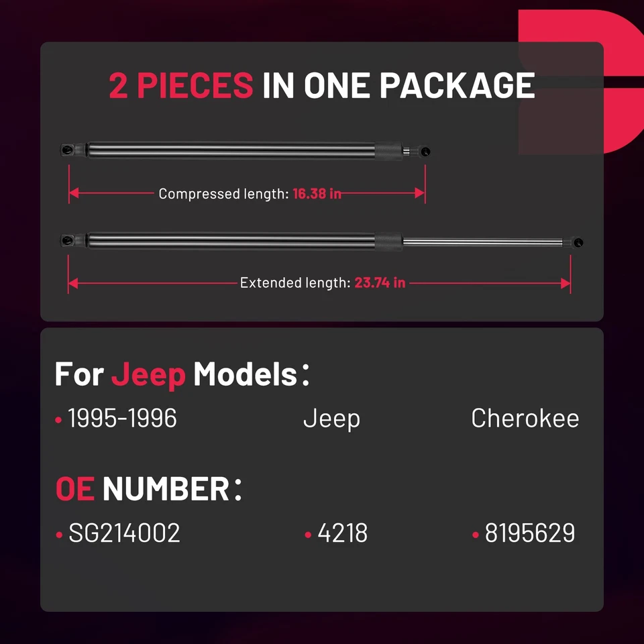Click the red bullet before 8195629
Screen dimensions: 644x644
point(476,535)
